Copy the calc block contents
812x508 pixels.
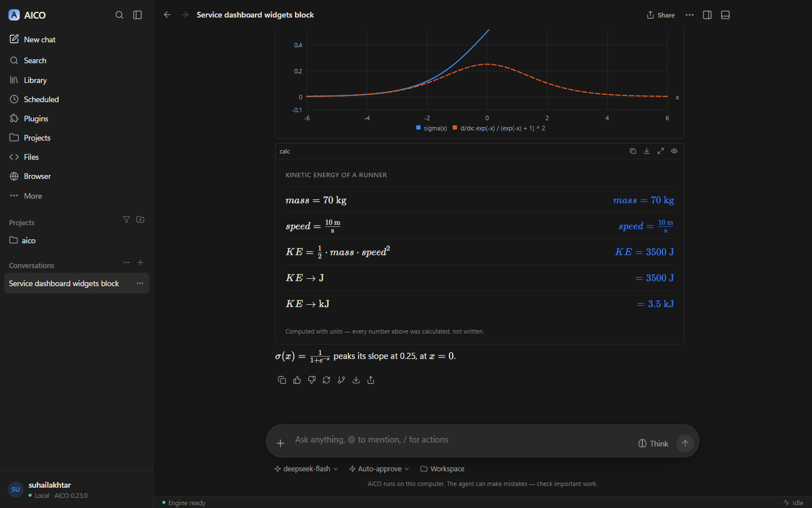(x=633, y=151)
